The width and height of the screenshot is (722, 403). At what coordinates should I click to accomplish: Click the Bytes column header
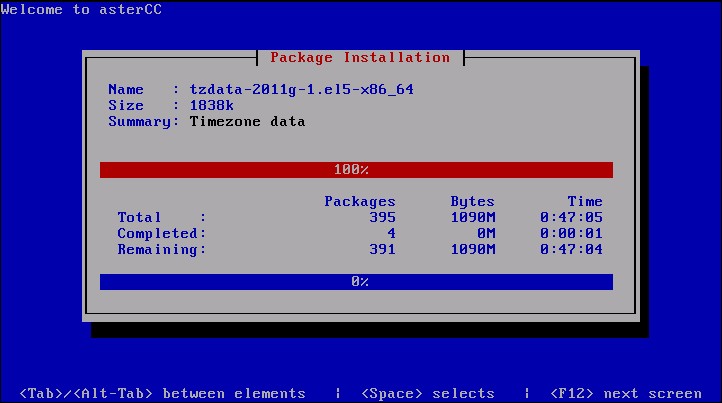pos(472,201)
